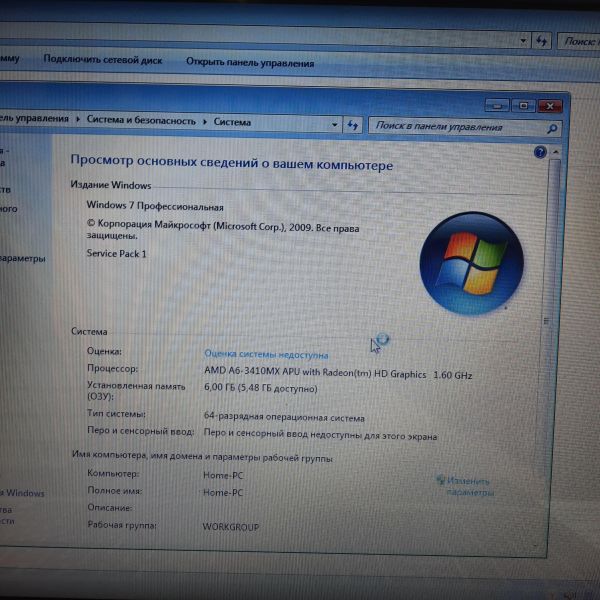Click the 64-разрядная операционная система text
The image size is (600, 600).
[284, 417]
